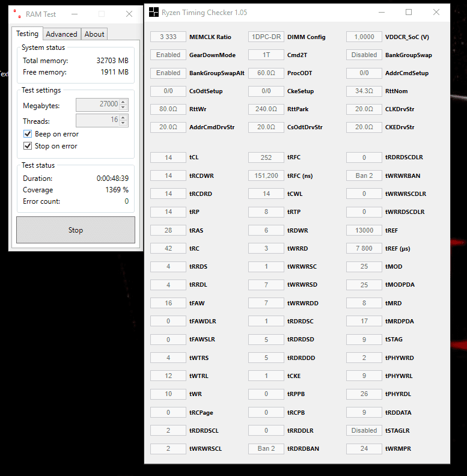Click the tRAS value 28

(x=168, y=230)
